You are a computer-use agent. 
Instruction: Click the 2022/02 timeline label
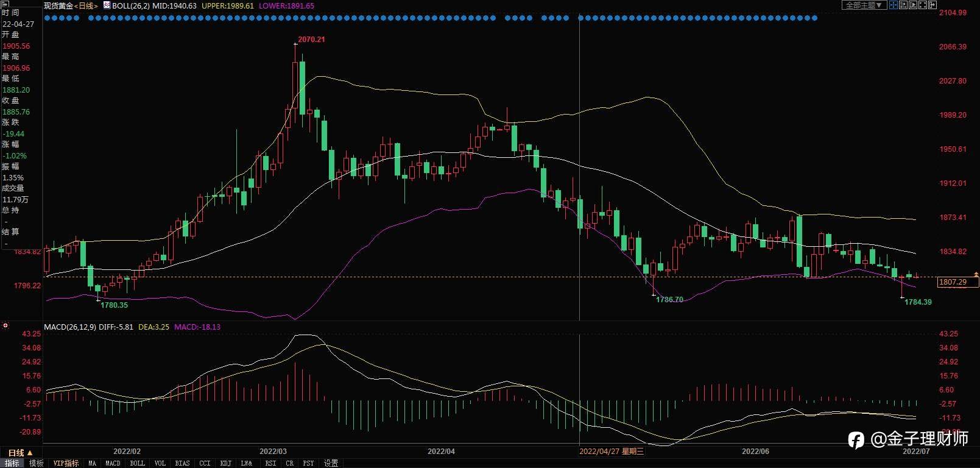tap(127, 452)
